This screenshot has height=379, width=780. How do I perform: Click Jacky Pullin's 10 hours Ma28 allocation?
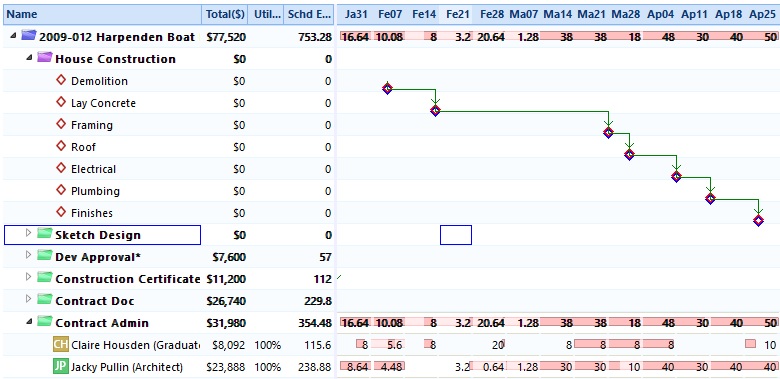click(625, 367)
